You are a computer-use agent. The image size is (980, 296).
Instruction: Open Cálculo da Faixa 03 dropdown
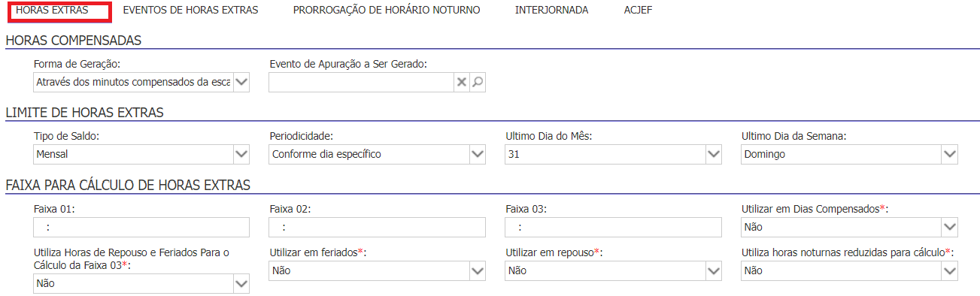point(141,283)
